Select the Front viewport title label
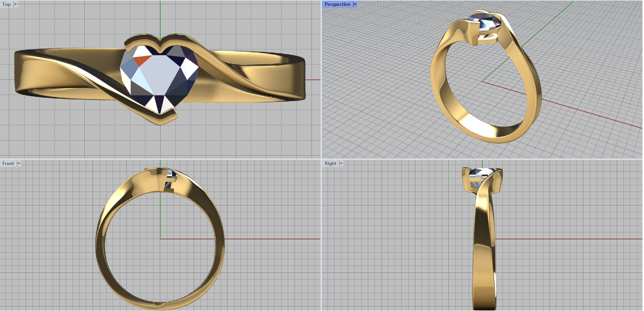This screenshot has height=311, width=644. 8,164
